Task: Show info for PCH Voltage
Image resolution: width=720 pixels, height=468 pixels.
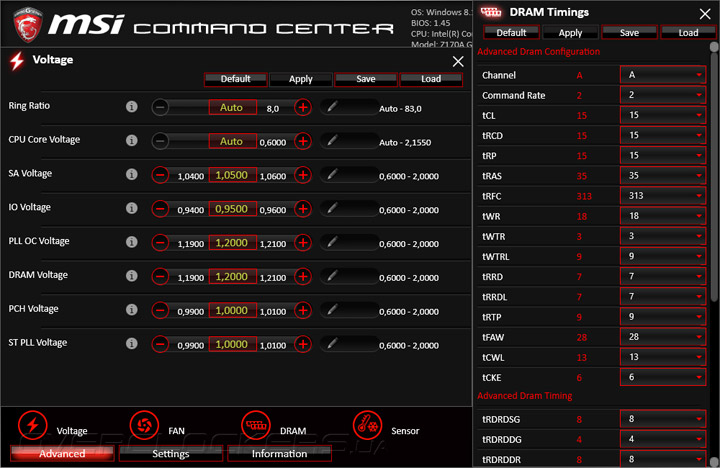Action: (132, 310)
